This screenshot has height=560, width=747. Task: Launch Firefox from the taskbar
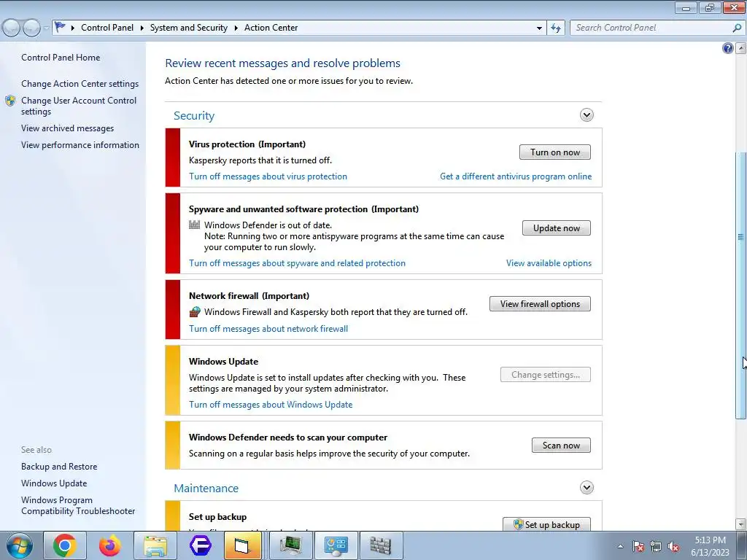(109, 545)
